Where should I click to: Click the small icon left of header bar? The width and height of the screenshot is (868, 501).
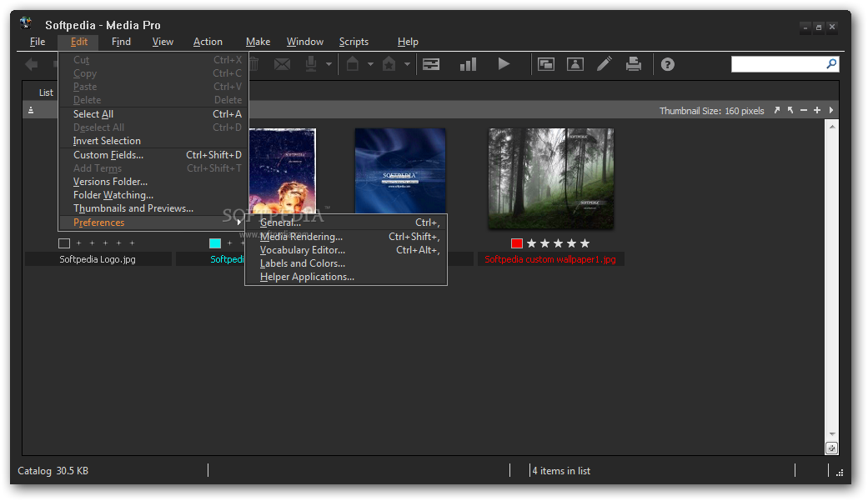[x=31, y=110]
